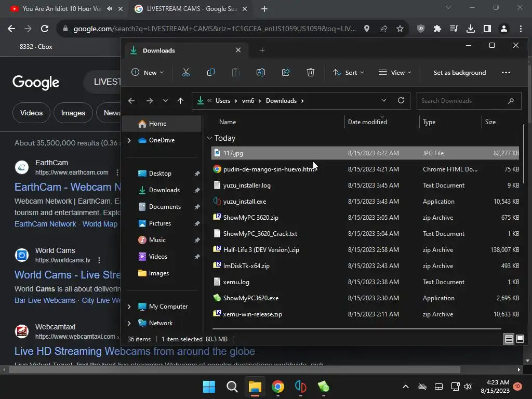
Task: Open the See more three-dots menu in Explorer
Action: pos(506,73)
